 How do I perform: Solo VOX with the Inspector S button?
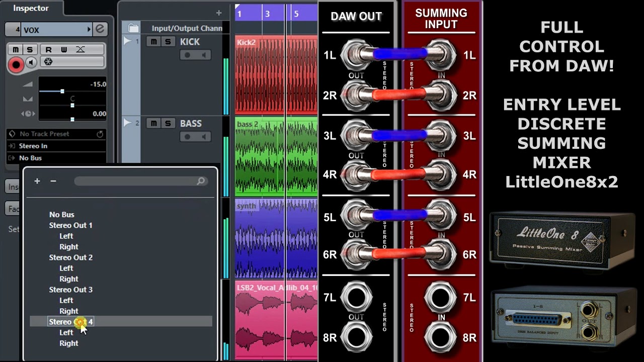click(30, 49)
